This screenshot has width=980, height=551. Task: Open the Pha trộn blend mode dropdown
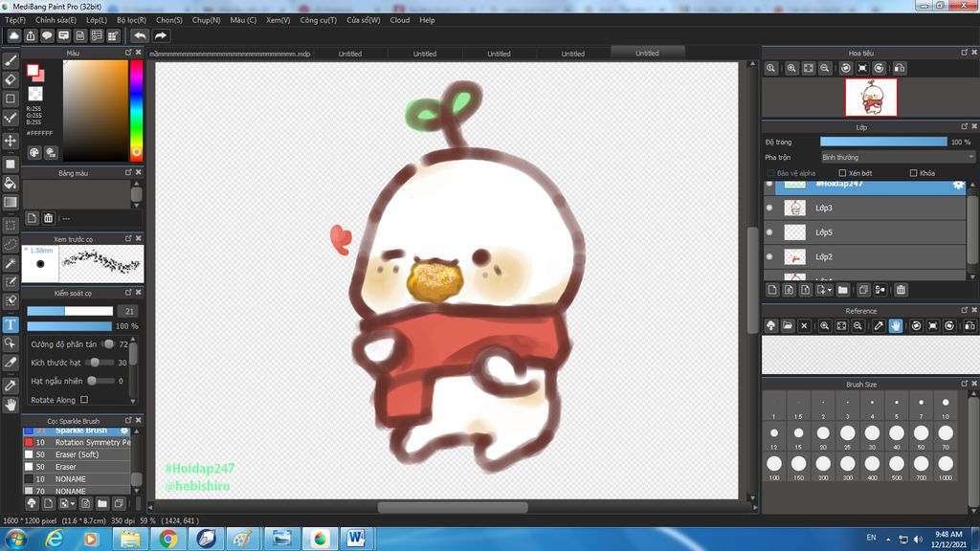point(897,158)
